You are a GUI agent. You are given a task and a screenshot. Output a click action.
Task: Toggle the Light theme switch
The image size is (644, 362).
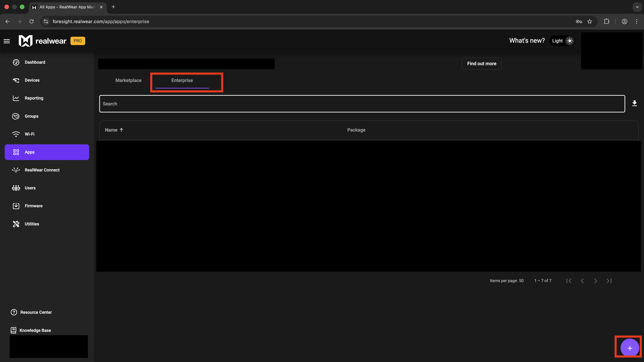[x=562, y=41]
